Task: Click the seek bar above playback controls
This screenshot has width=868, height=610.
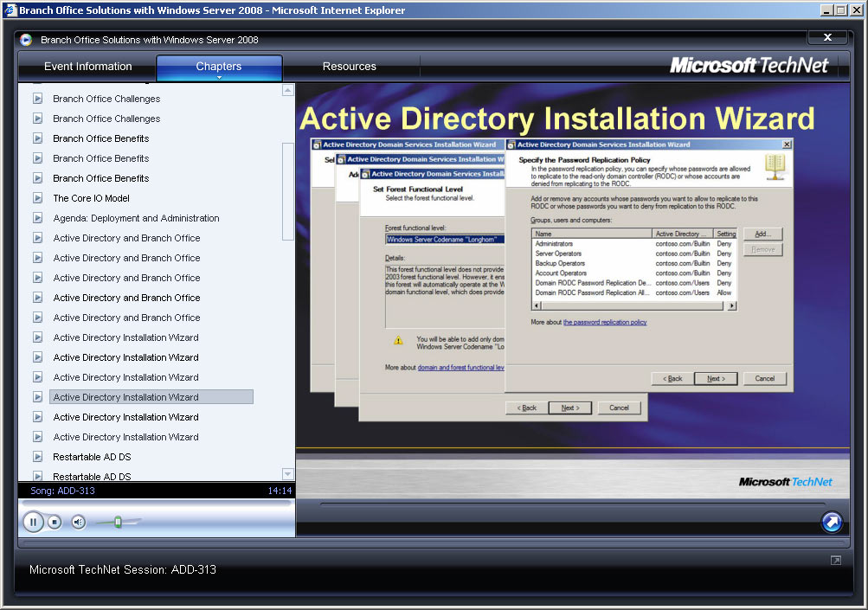Action: tap(156, 504)
